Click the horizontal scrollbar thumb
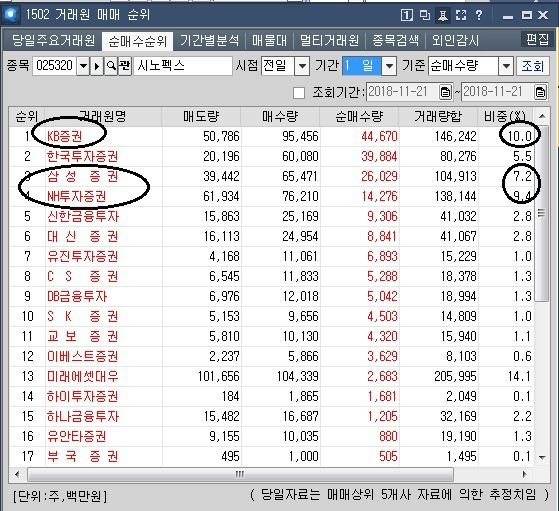 point(240,474)
